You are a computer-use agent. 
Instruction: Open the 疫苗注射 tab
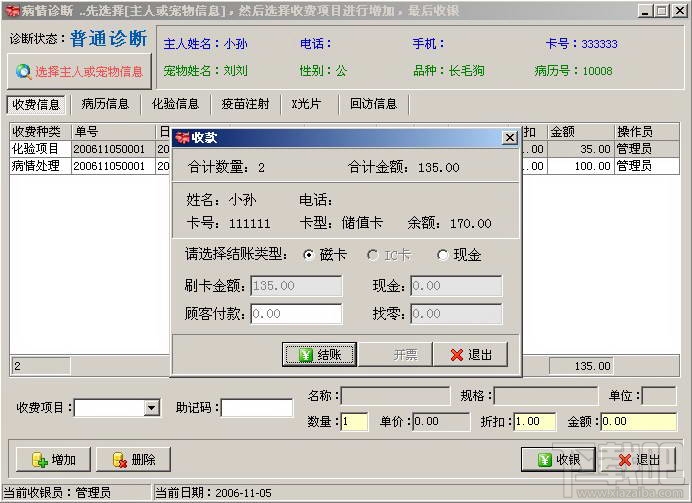[x=245, y=104]
